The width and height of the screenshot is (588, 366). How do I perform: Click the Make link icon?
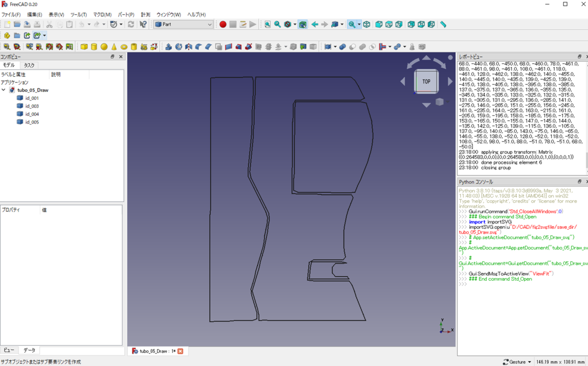pyautogui.click(x=27, y=35)
